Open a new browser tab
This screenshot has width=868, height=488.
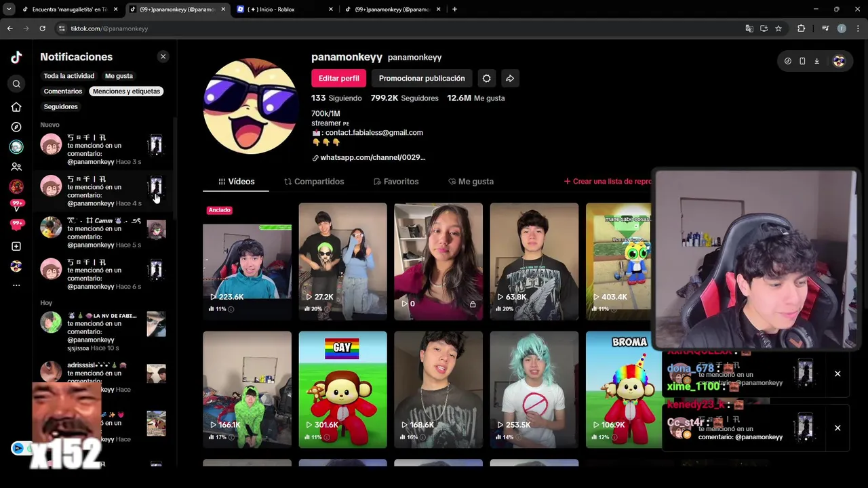pos(454,9)
